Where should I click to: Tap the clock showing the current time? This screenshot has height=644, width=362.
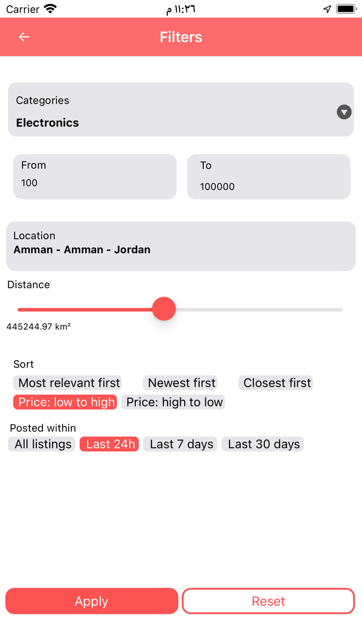181,8
